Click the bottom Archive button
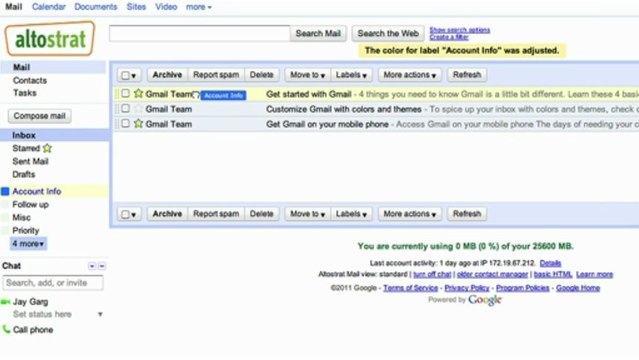639x360 pixels. point(167,214)
